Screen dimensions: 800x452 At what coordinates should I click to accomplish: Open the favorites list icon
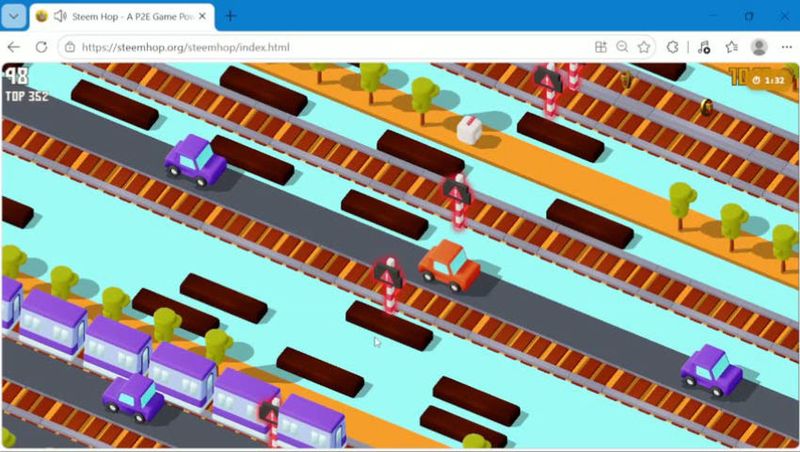732,47
